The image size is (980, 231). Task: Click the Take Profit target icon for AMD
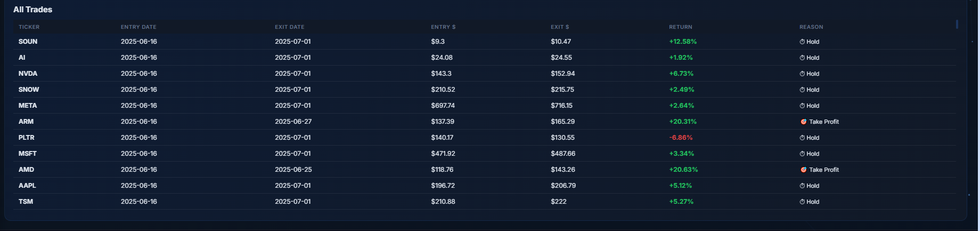pyautogui.click(x=803, y=170)
